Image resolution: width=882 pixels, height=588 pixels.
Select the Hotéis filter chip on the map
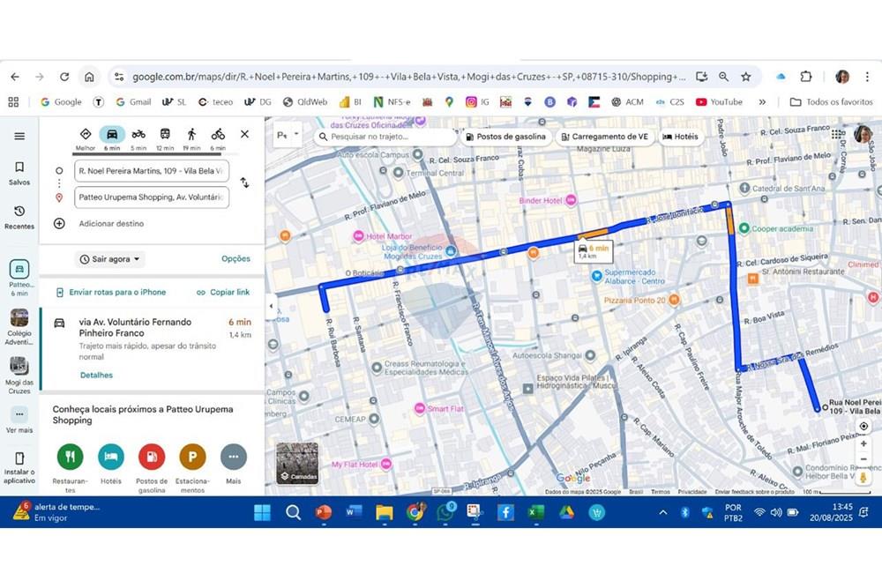click(x=680, y=137)
